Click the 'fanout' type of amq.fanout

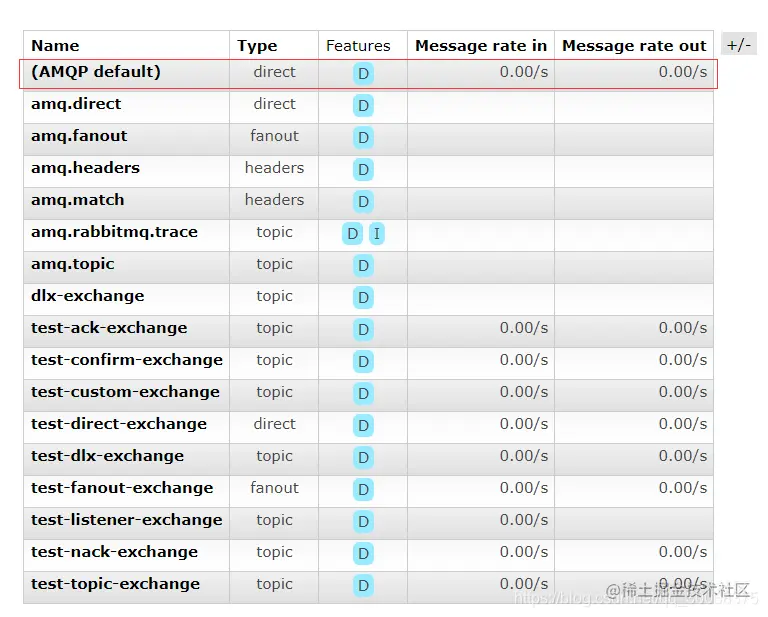click(274, 136)
